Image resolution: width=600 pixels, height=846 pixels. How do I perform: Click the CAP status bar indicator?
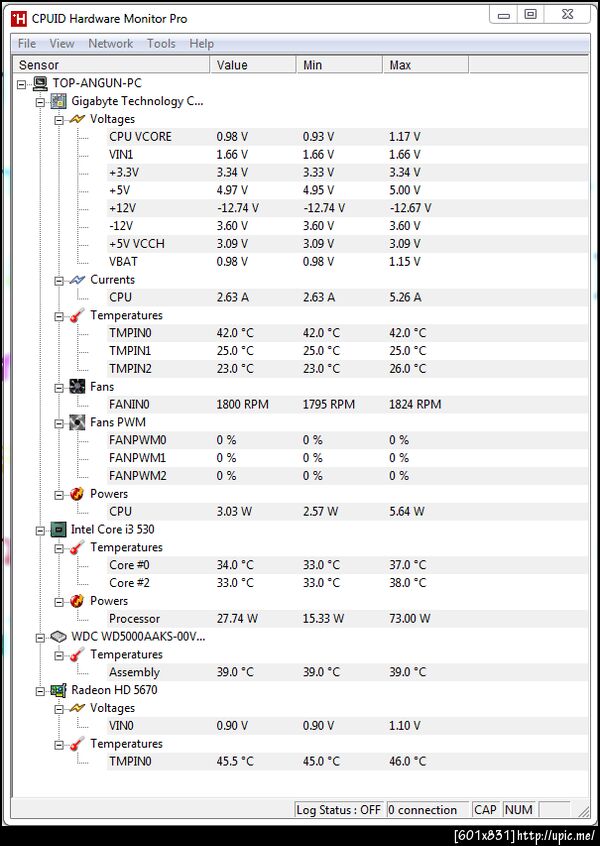click(x=485, y=809)
